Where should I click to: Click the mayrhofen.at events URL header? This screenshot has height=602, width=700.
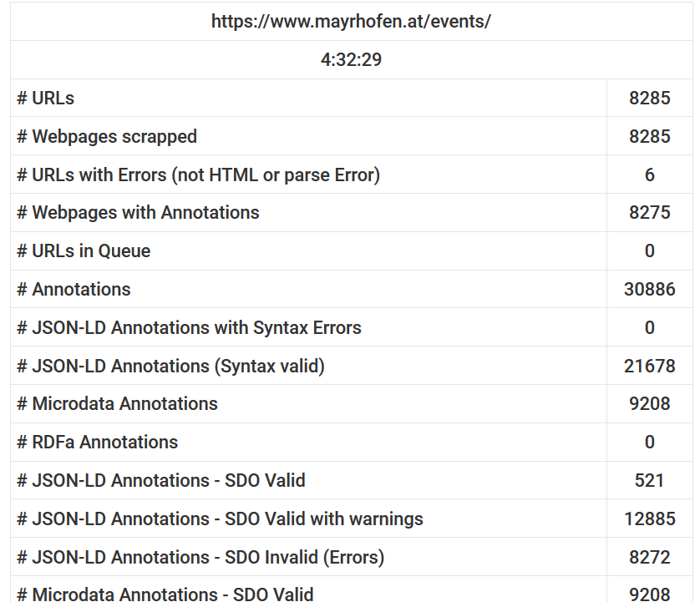tap(351, 22)
